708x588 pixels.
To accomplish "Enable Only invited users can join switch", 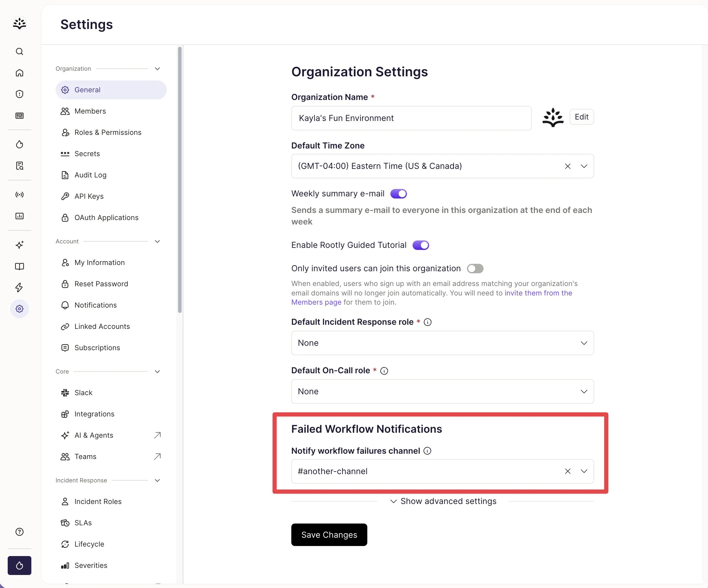I will (475, 269).
